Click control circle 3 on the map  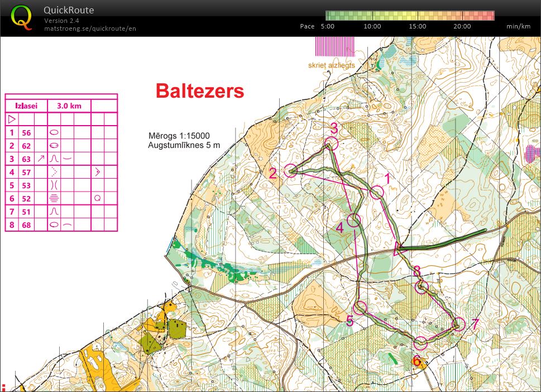(331, 144)
